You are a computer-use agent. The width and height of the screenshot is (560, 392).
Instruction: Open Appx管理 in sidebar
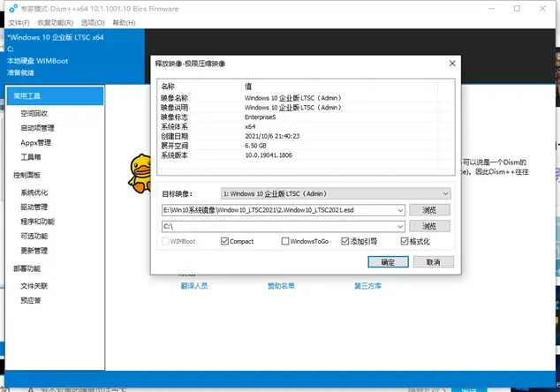tap(35, 143)
